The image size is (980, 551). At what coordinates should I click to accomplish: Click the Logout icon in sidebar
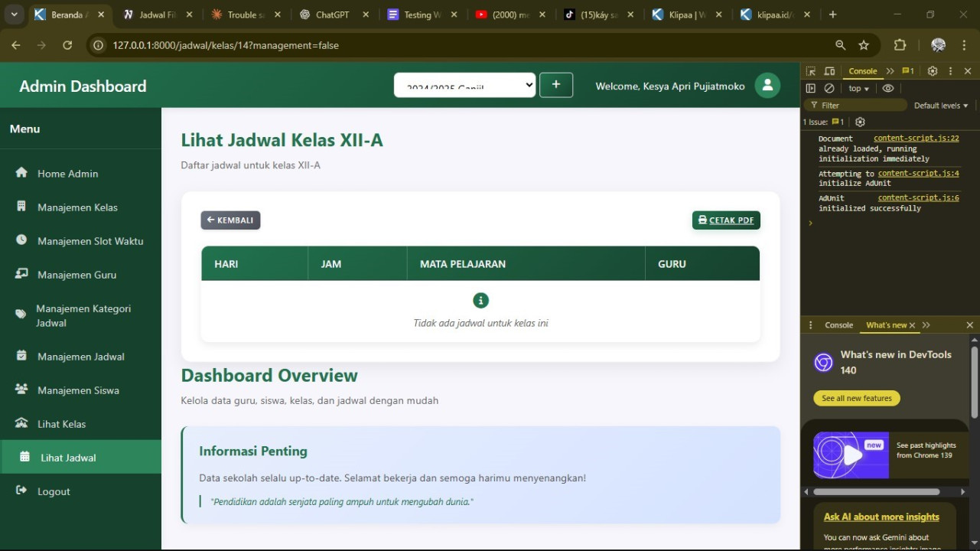coord(21,491)
